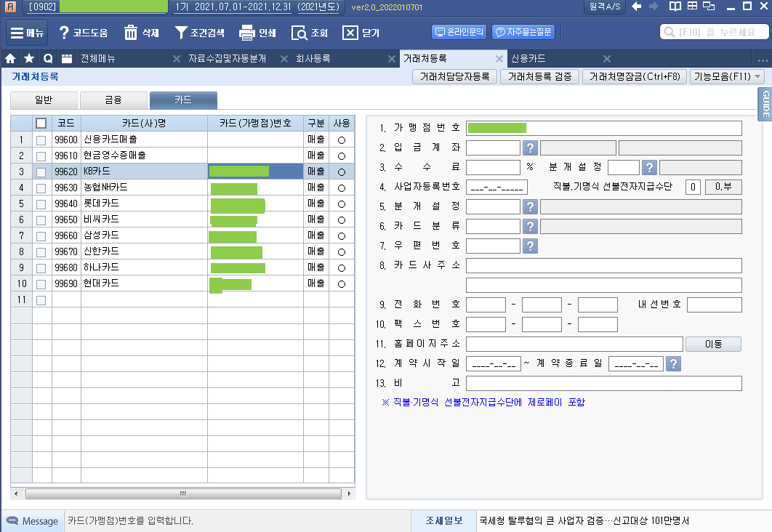This screenshot has height=532, width=772.
Task: Click the 조회 lookup icon
Action: click(x=299, y=33)
